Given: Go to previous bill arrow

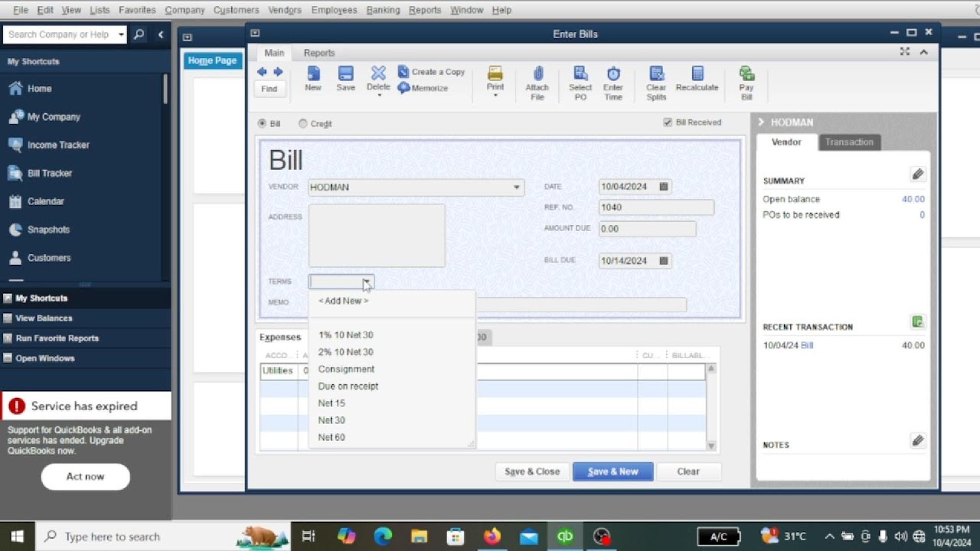Looking at the screenshot, I should [262, 72].
